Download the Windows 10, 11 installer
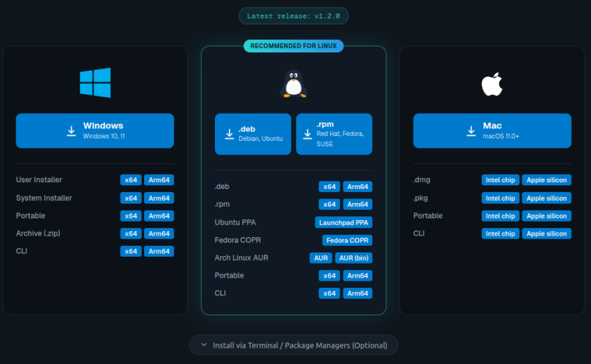 click(95, 131)
